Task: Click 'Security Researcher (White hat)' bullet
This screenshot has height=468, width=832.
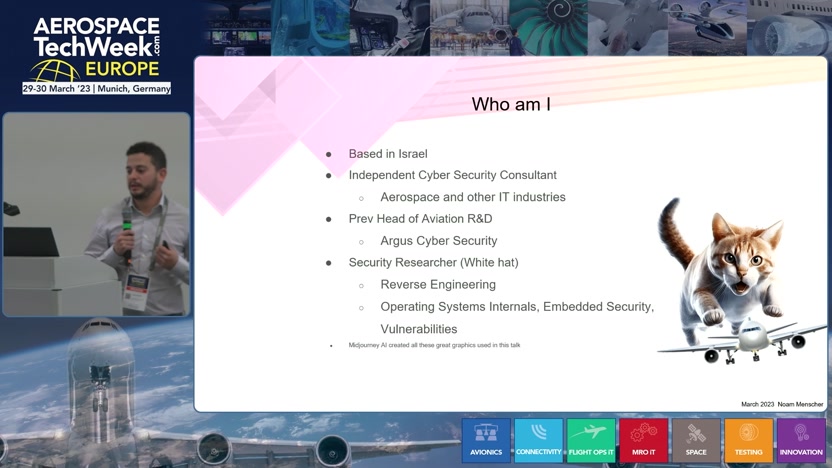Action: click(x=434, y=263)
